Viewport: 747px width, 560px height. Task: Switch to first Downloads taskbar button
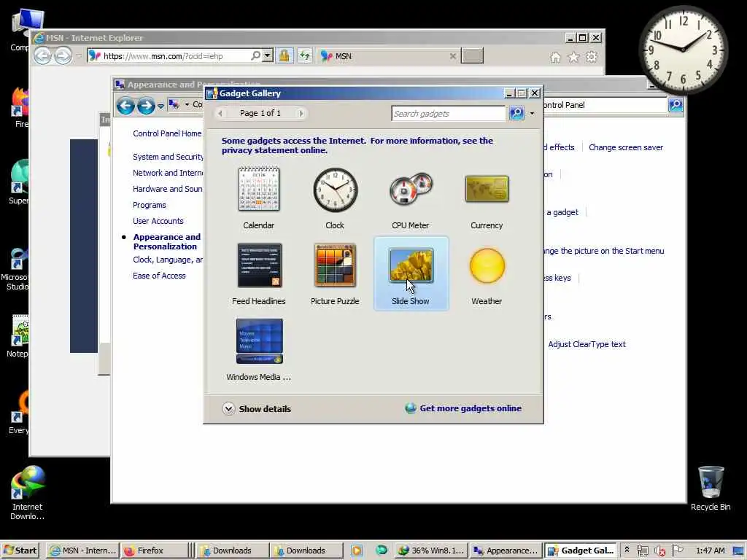pyautogui.click(x=233, y=551)
